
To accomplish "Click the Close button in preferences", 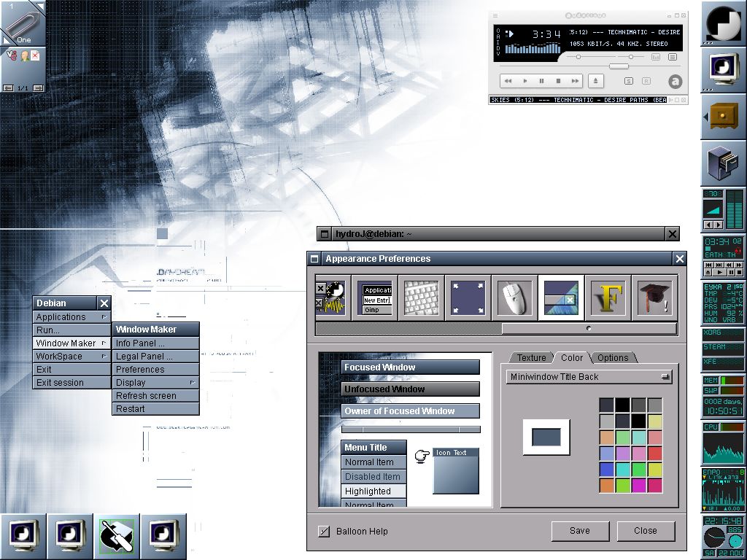I will 646,531.
